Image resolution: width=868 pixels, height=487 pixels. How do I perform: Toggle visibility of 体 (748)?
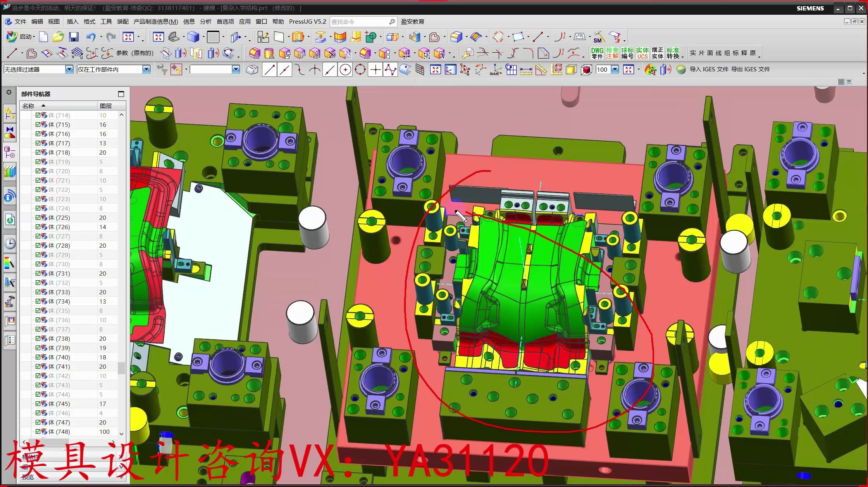pyautogui.click(x=38, y=432)
